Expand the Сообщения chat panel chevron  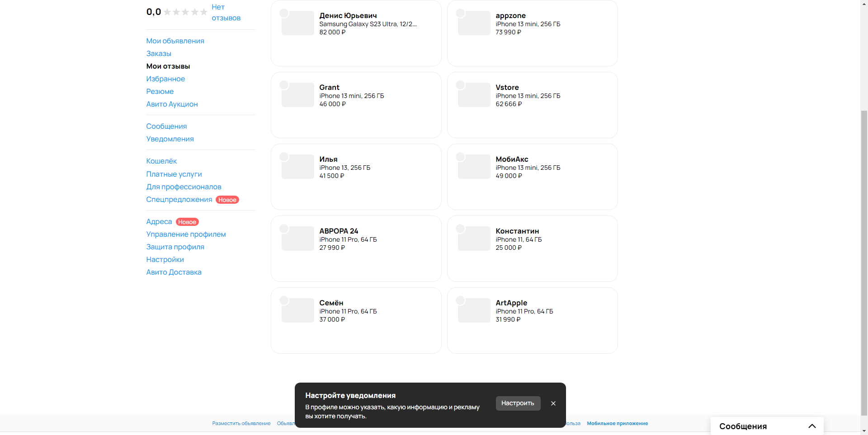click(x=812, y=426)
